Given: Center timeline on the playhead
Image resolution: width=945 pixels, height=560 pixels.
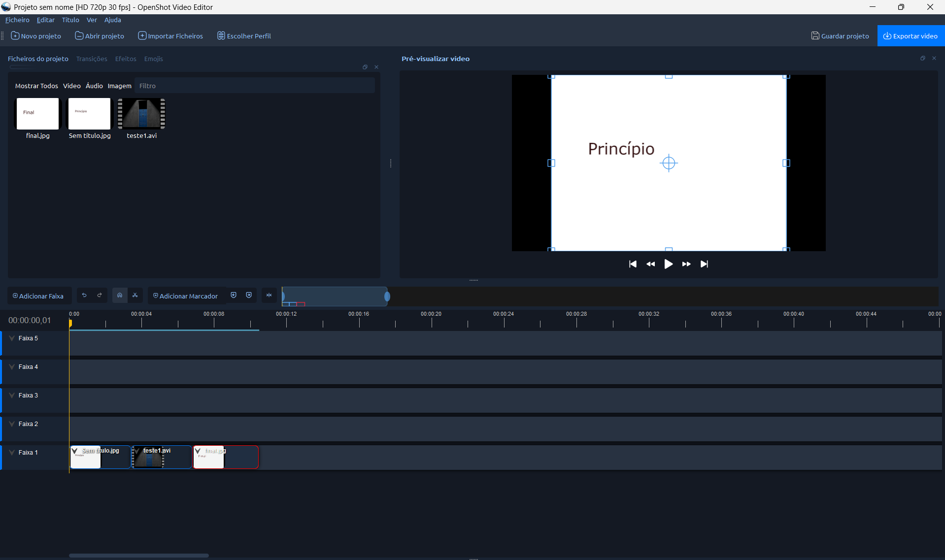Looking at the screenshot, I should coord(269,296).
